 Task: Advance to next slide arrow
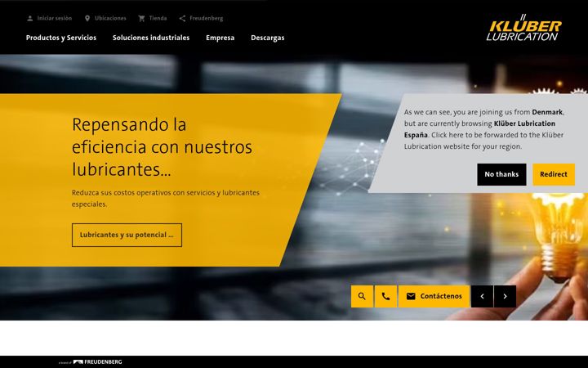(x=505, y=296)
